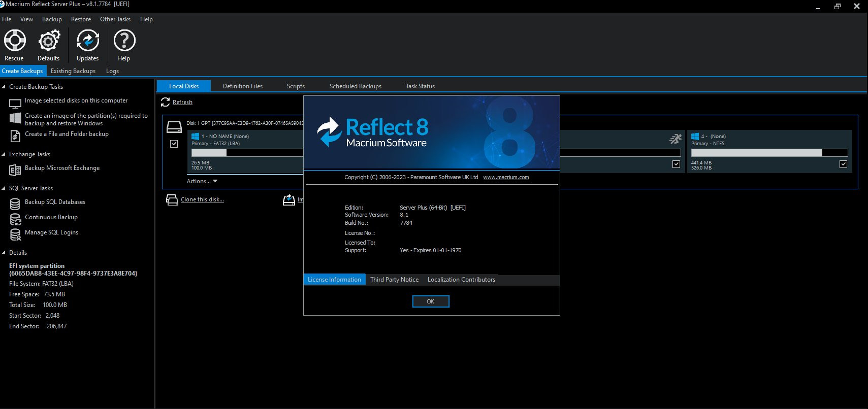This screenshot has height=409, width=868.
Task: Collapse the SQL Server Tasks section
Action: click(4, 188)
